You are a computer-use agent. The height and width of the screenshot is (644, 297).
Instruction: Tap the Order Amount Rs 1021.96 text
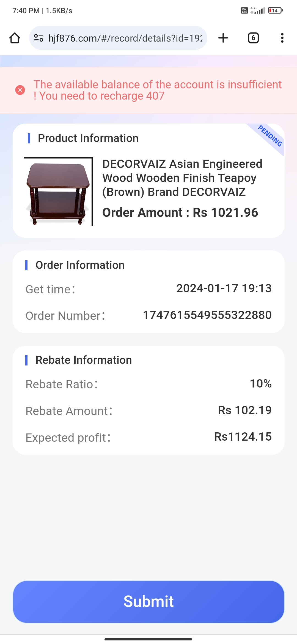pos(180,213)
